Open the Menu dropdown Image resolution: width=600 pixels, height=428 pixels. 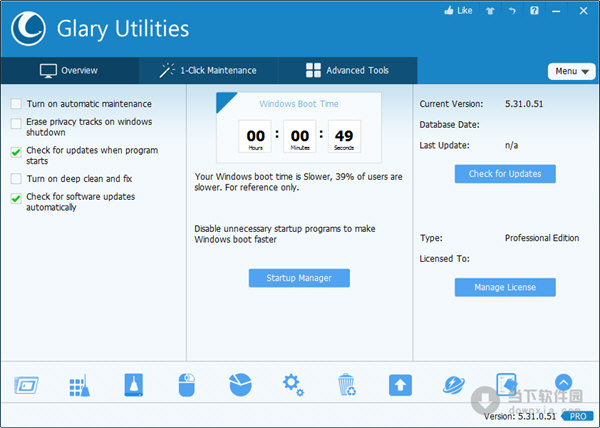click(x=572, y=71)
